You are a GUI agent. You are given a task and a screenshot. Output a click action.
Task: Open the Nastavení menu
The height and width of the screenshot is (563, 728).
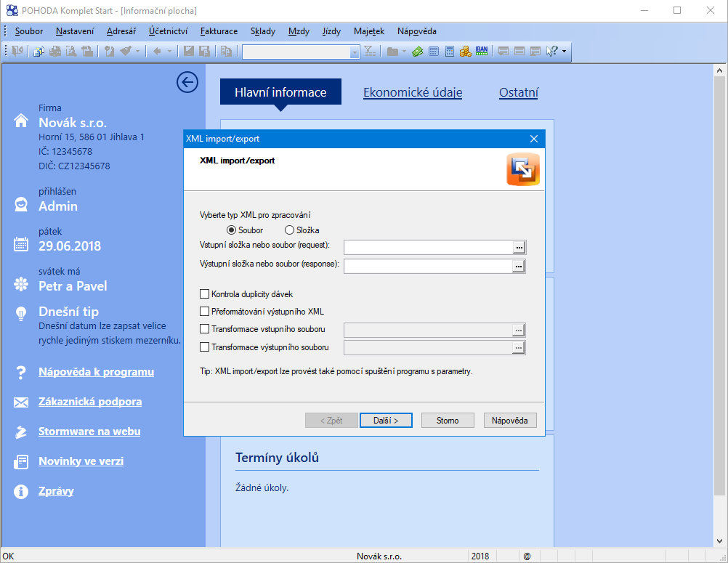pyautogui.click(x=75, y=31)
